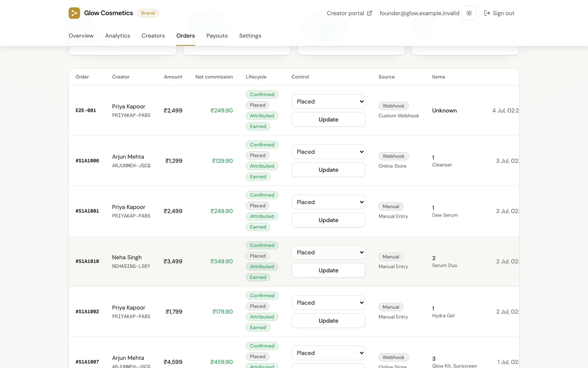
Task: Click the Hydra Gel item
Action: point(443,316)
